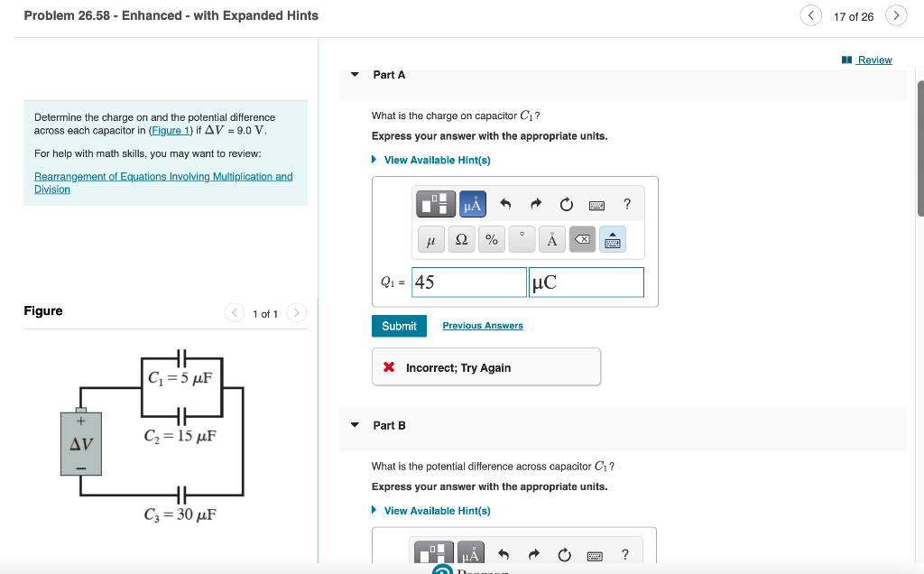Open the equation templates icon
This screenshot has width=924, height=574.
(x=435, y=204)
